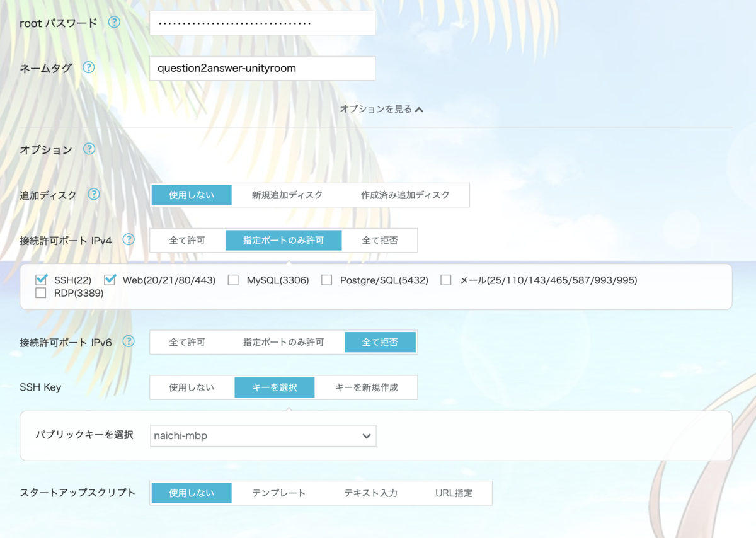756x538 pixels.
Task: Open help for 追加ディスク
Action: [93, 195]
